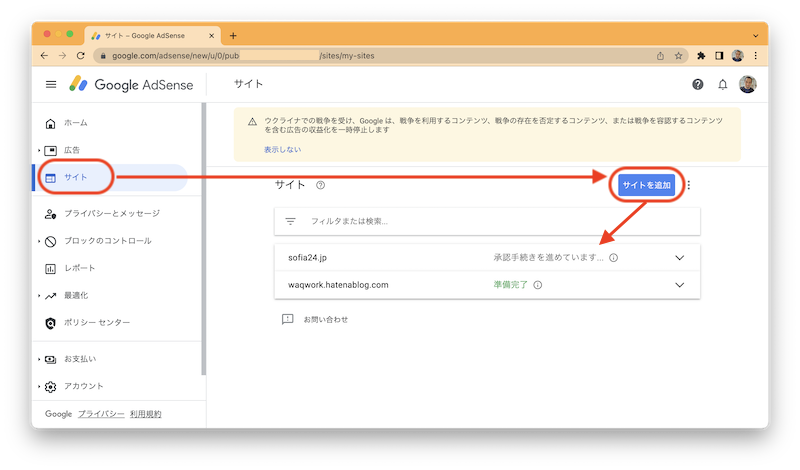Open more options beside サイトを追加

click(x=689, y=185)
